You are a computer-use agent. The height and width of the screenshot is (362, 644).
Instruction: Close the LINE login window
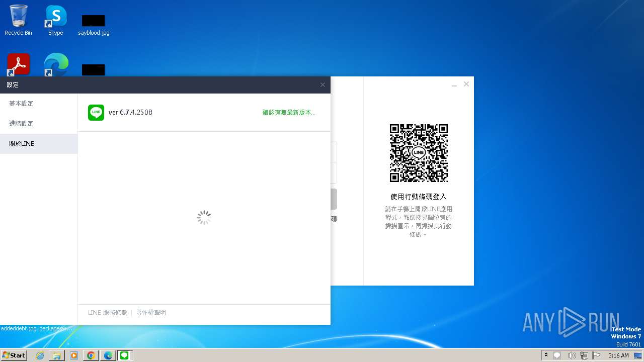coord(466,84)
